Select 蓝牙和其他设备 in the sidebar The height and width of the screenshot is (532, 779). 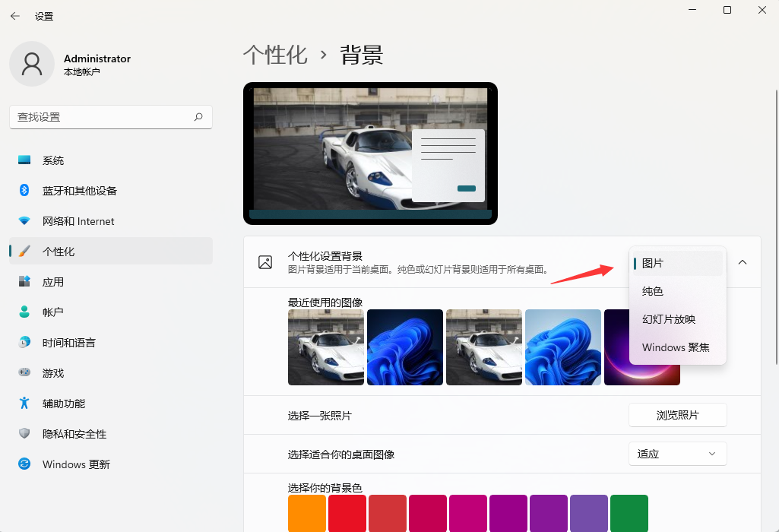pos(81,191)
